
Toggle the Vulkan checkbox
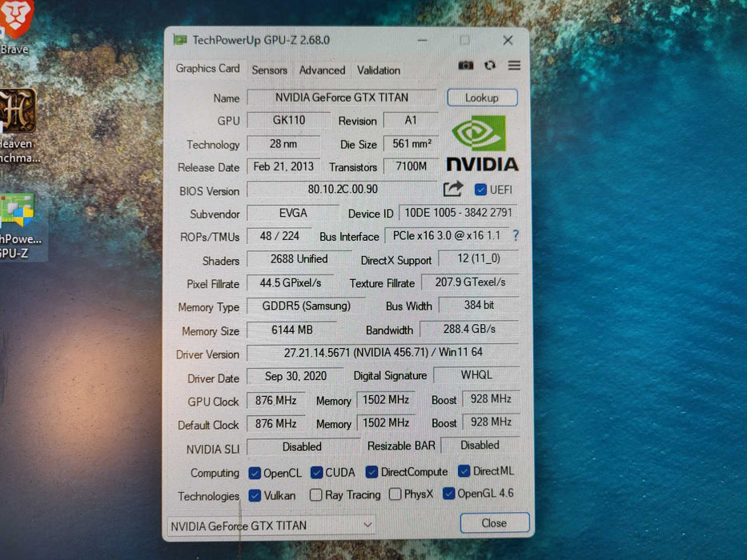click(x=255, y=496)
